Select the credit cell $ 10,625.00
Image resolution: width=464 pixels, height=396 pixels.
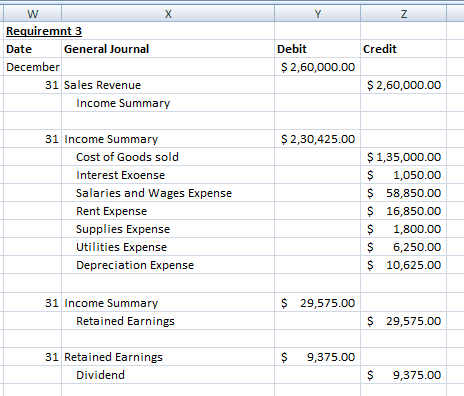[404, 265]
